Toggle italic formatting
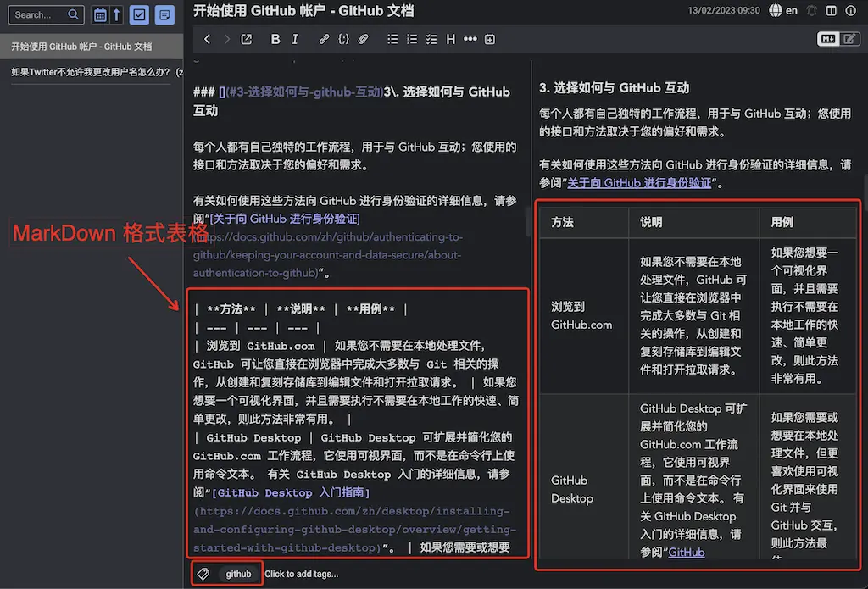Screen dimensions: 868x589 (295, 39)
